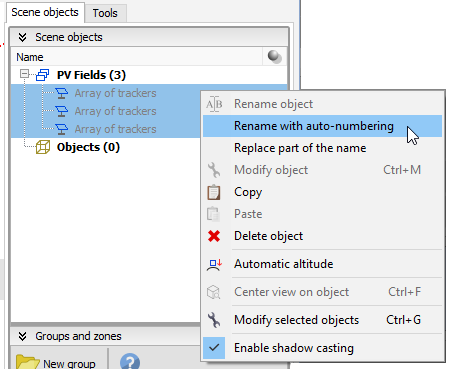Click the third tracker array icon

tap(62, 129)
